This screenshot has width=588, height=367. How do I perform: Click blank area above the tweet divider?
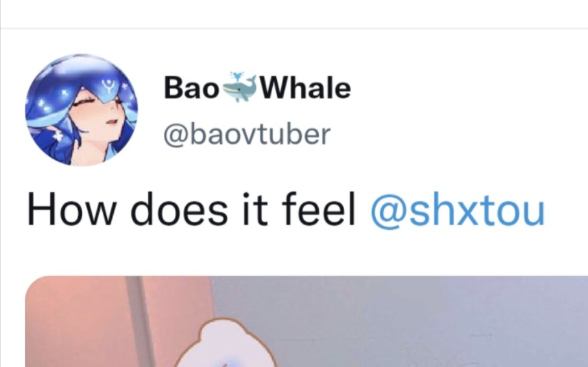click(294, 13)
